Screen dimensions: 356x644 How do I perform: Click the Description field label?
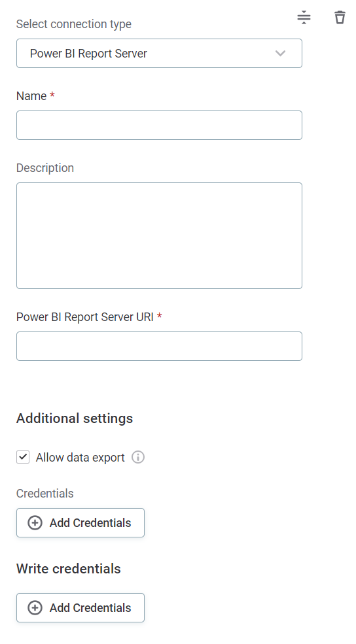(x=45, y=168)
